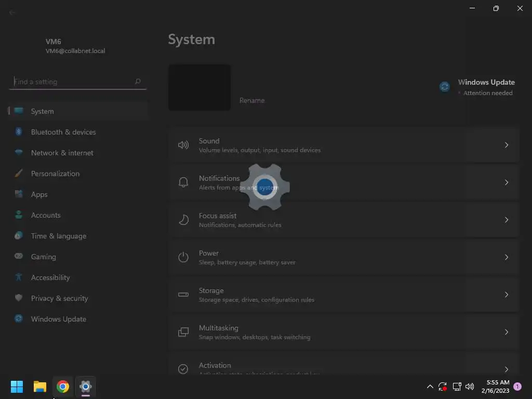Expand the Notifications row chevron
532x399 pixels.
[x=506, y=182]
